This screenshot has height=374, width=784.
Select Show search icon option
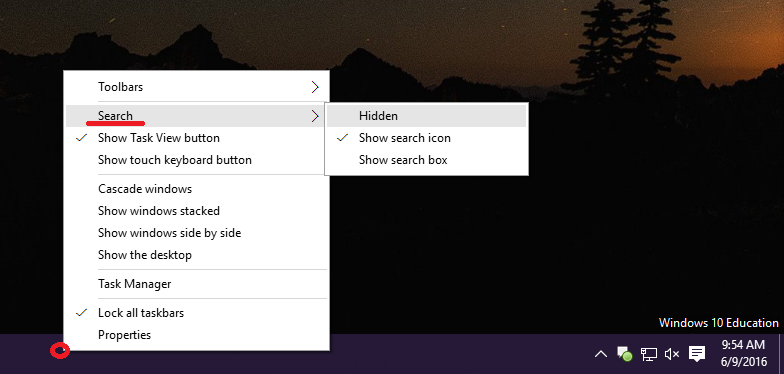point(426,138)
